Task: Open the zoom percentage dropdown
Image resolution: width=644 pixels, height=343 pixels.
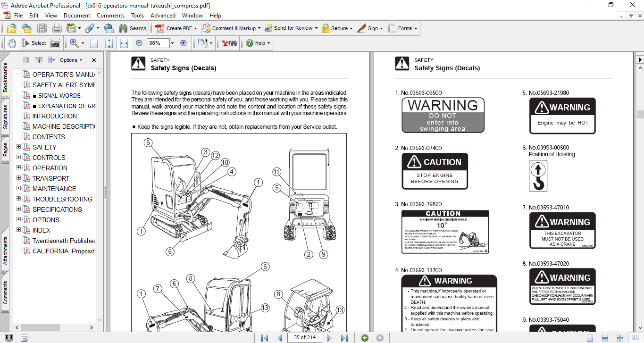Action: (x=172, y=43)
